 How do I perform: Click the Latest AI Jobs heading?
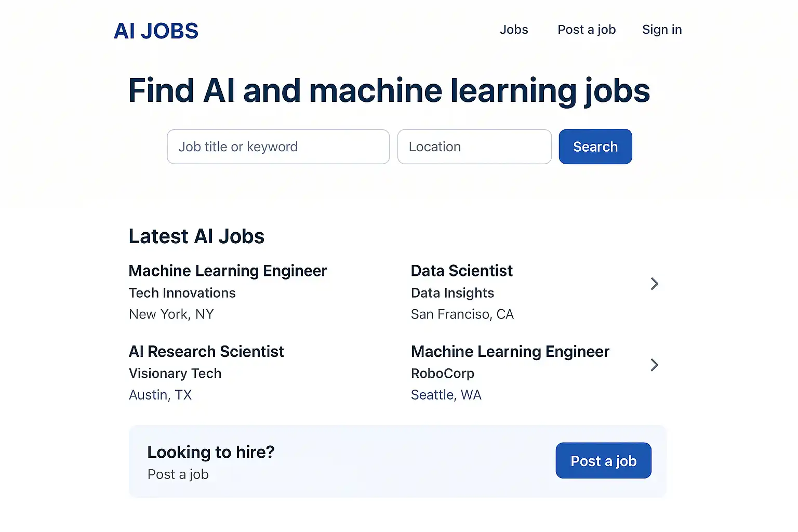point(196,236)
